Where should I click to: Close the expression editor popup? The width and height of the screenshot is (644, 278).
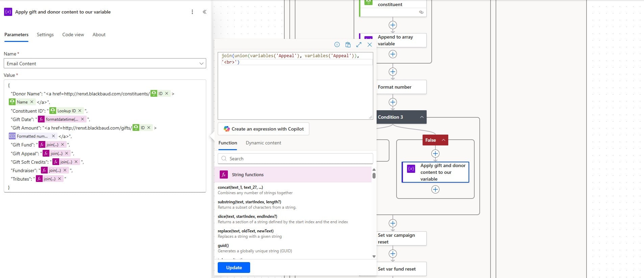coord(369,45)
